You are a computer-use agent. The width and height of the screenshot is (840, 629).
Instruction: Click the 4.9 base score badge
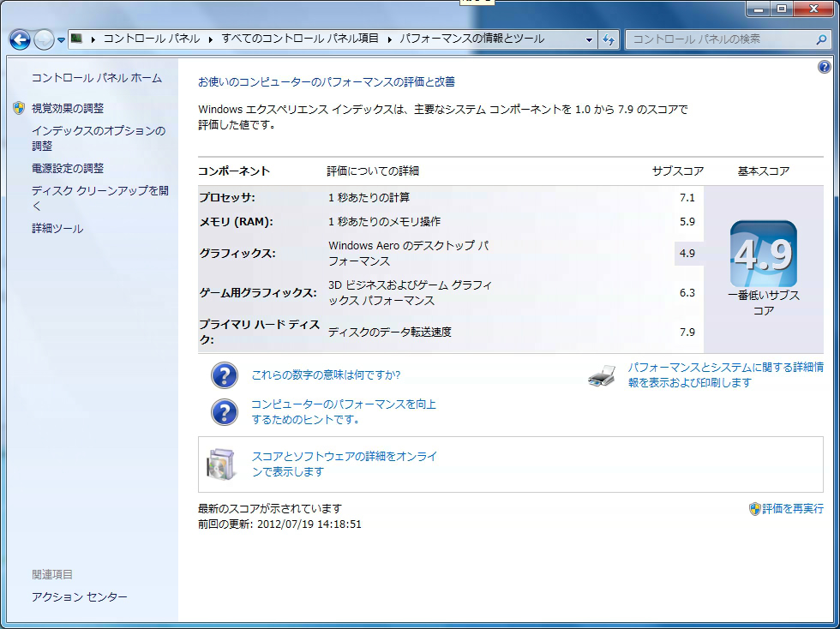[x=764, y=255]
